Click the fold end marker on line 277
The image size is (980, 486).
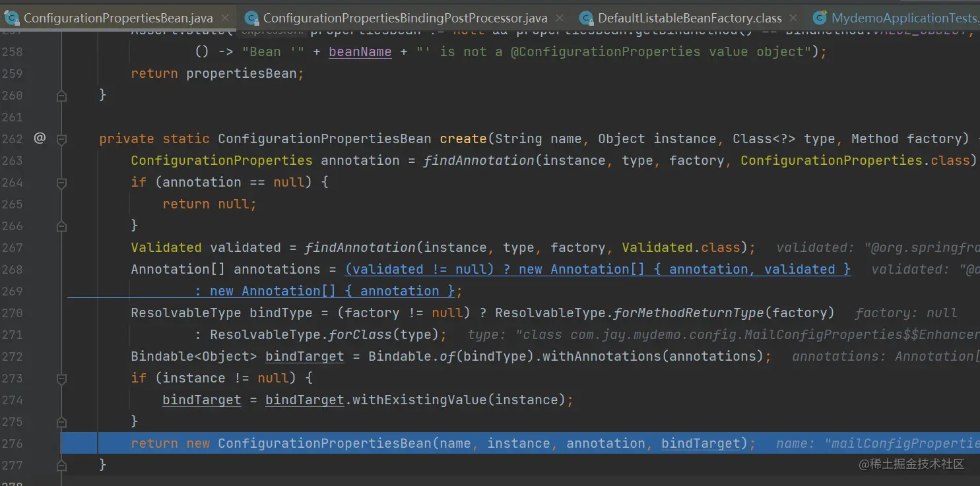tap(61, 466)
